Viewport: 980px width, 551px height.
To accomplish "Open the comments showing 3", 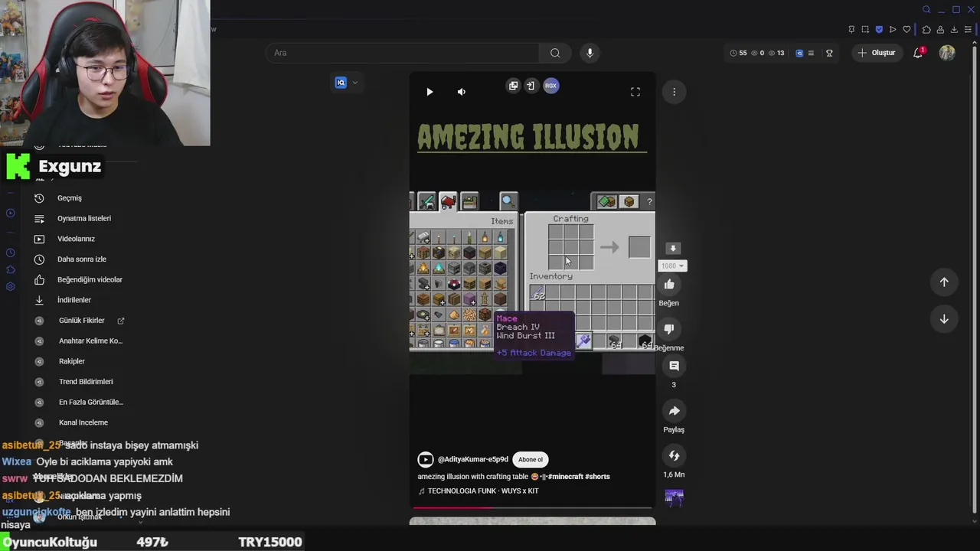I will pos(674,366).
